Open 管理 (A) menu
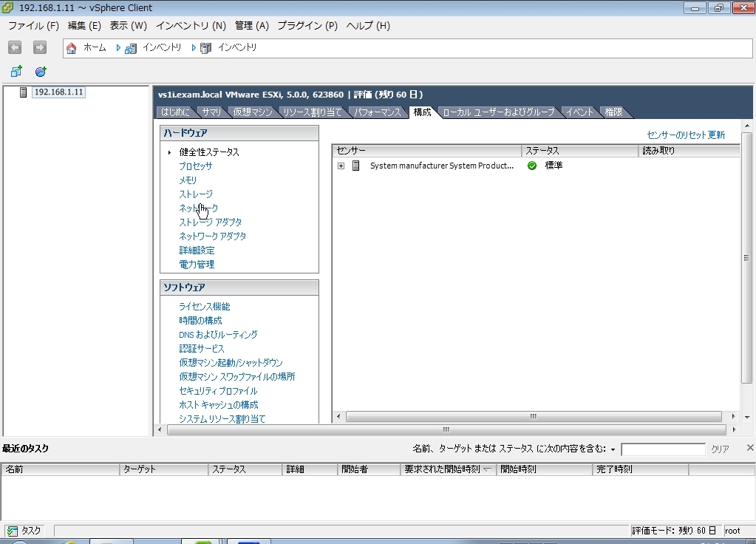Viewport: 756px width, 544px height. pyautogui.click(x=252, y=26)
